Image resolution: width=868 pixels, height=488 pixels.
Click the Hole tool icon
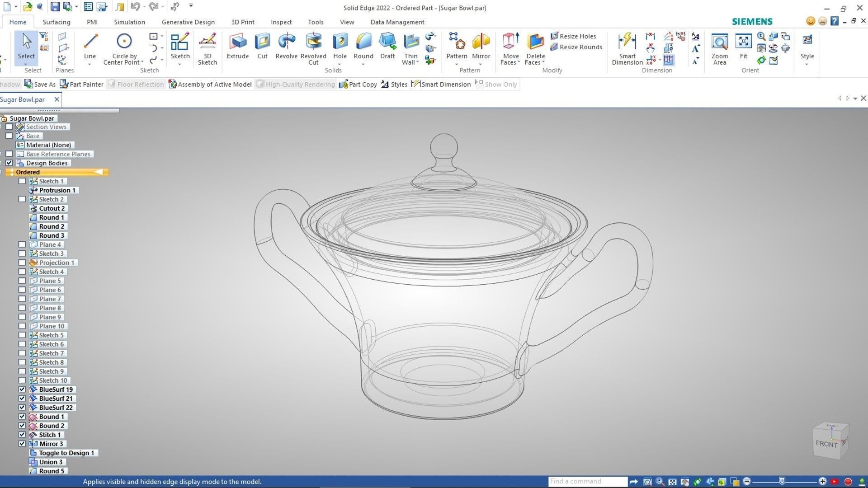340,42
